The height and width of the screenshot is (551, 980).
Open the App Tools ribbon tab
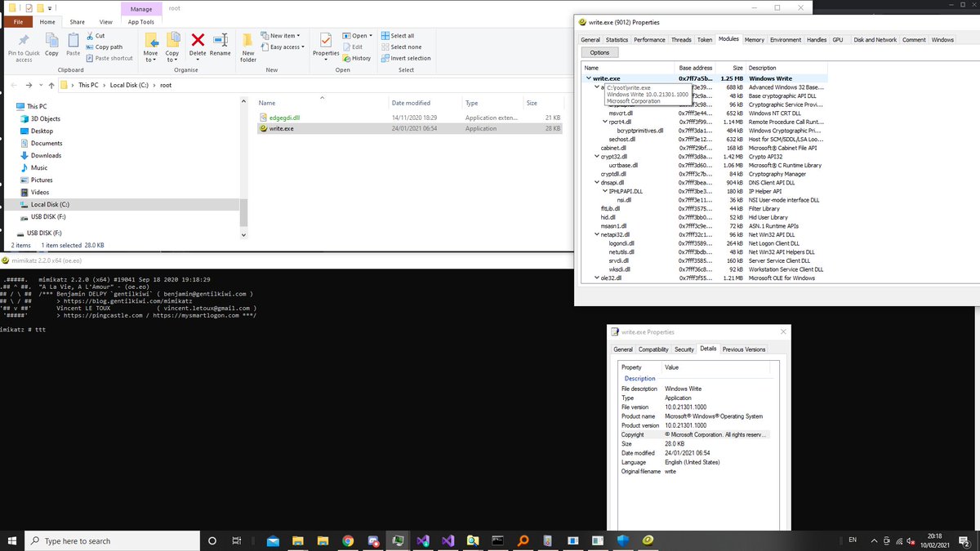click(140, 22)
